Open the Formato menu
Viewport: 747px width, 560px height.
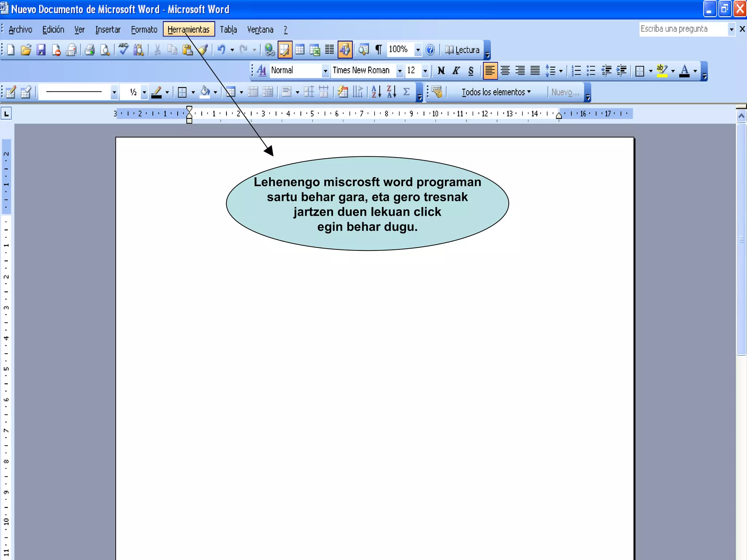[144, 30]
